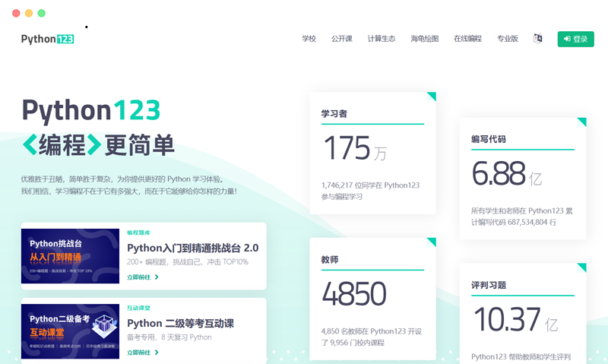Click the 4850 teacher count
The width and height of the screenshot is (608, 364).
pos(354,293)
